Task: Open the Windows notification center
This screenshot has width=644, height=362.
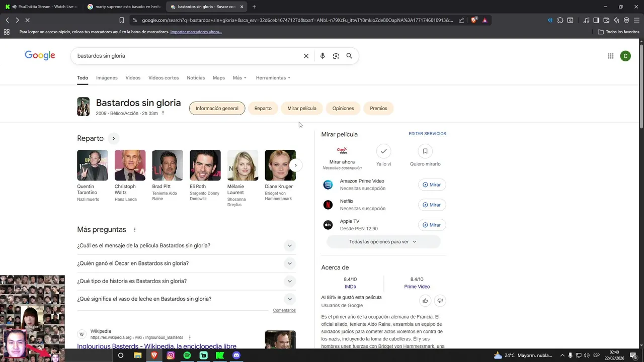Action: tap(634, 355)
